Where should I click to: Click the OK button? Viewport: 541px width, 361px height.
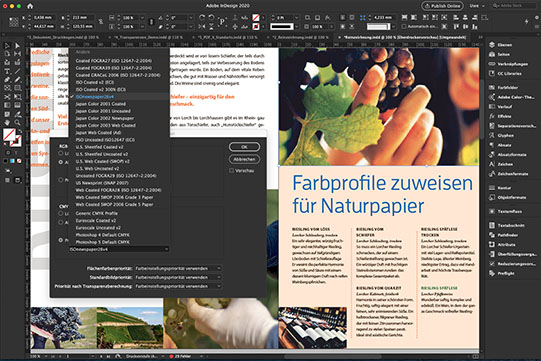[244, 147]
